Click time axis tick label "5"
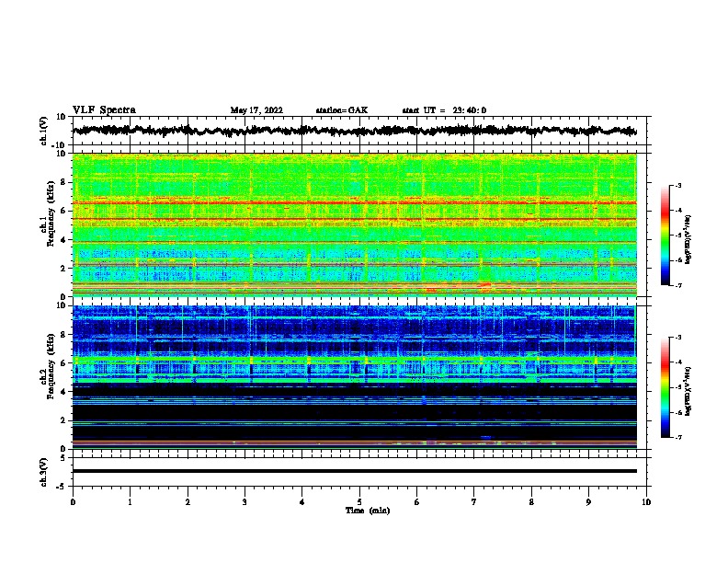Screen dimensions: 728x563 (359, 502)
